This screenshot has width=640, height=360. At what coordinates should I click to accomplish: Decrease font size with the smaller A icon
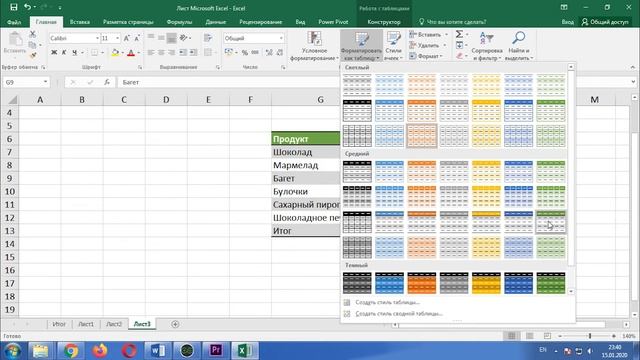pos(137,38)
